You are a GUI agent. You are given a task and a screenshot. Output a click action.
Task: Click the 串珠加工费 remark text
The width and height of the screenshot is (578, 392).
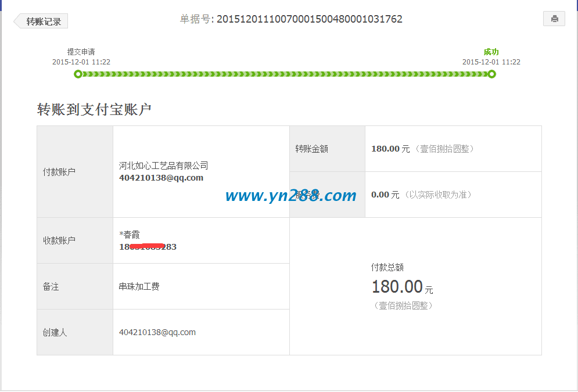[139, 286]
